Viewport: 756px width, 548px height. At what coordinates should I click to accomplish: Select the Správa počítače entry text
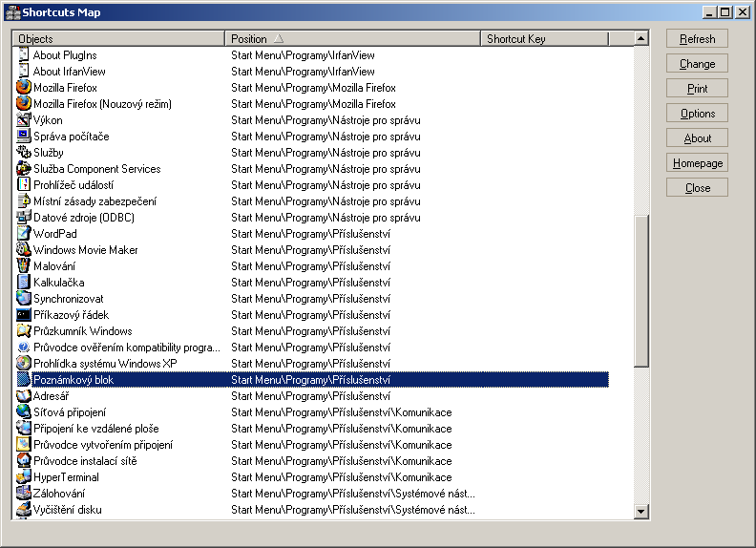72,137
